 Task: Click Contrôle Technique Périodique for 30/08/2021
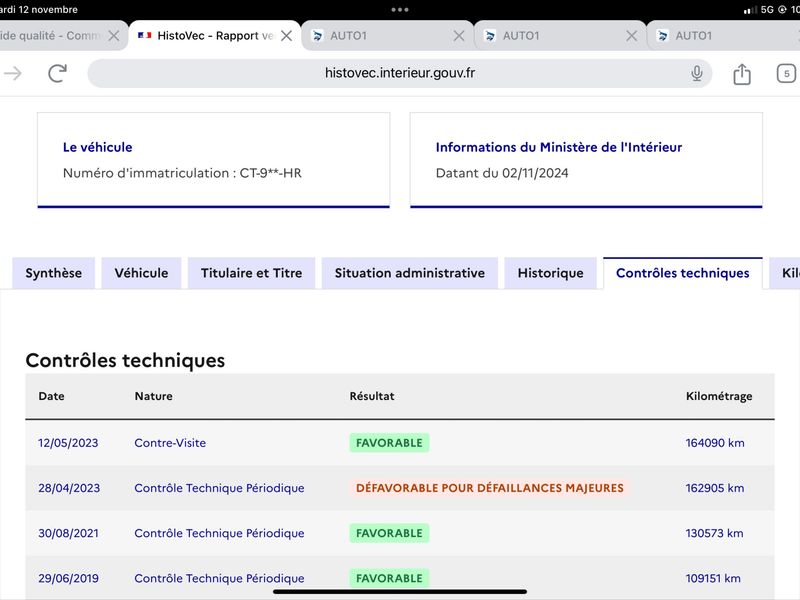[x=219, y=533]
